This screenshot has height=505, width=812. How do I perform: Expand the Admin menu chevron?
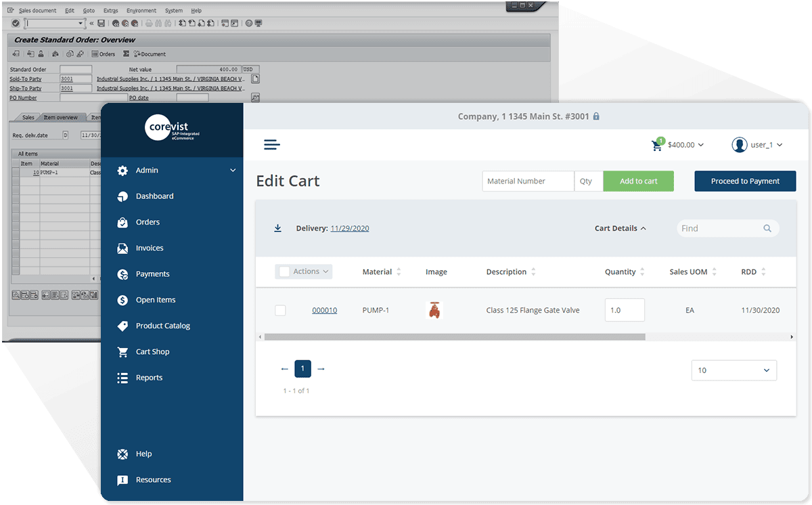coord(233,171)
